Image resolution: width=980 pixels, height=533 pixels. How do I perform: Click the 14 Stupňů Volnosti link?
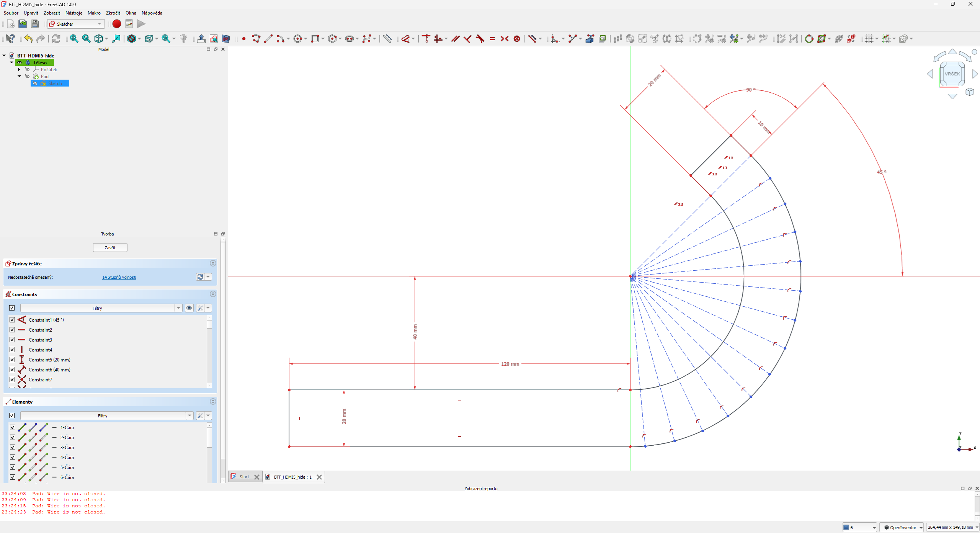pyautogui.click(x=119, y=277)
